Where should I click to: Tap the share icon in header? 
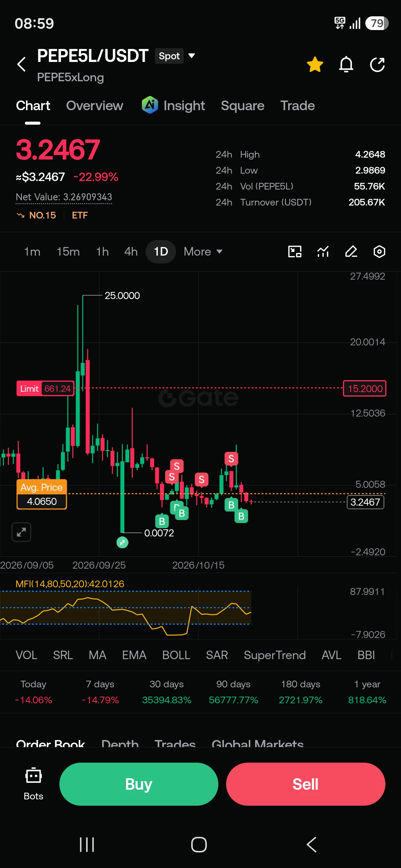(x=378, y=65)
